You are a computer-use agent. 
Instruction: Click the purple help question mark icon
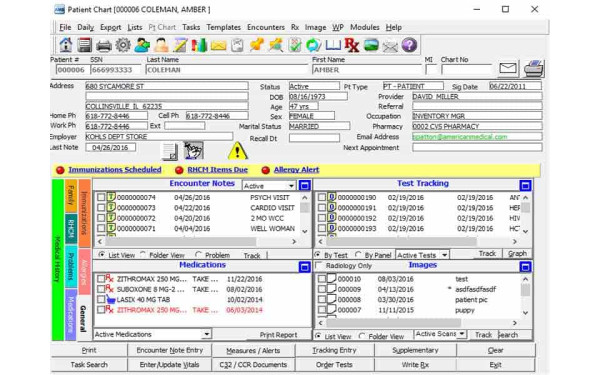click(x=409, y=45)
